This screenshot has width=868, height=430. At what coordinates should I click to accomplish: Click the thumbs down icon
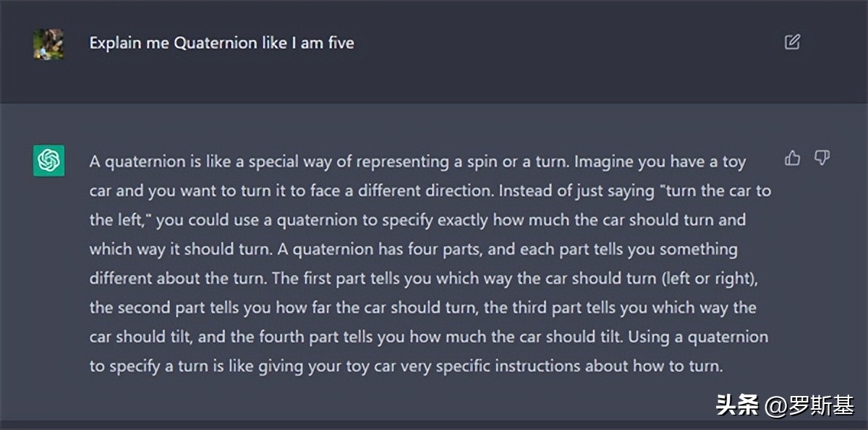(822, 158)
